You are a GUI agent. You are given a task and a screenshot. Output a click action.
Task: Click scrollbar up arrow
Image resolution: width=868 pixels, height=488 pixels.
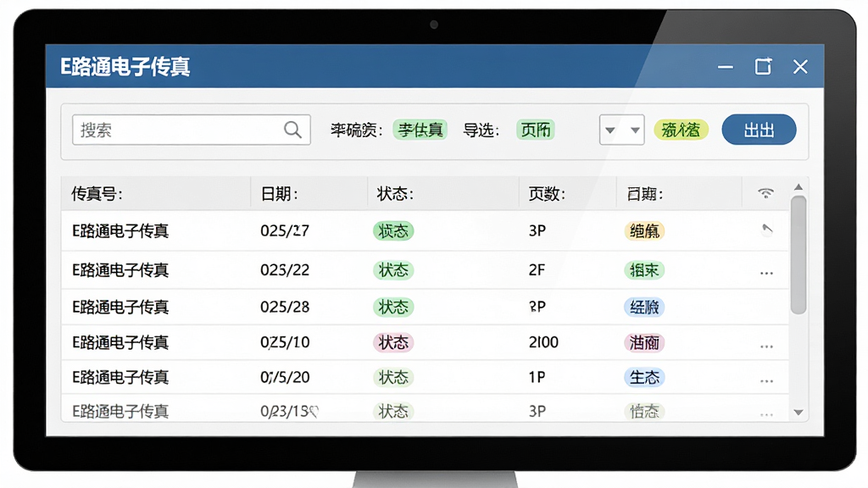(x=798, y=187)
